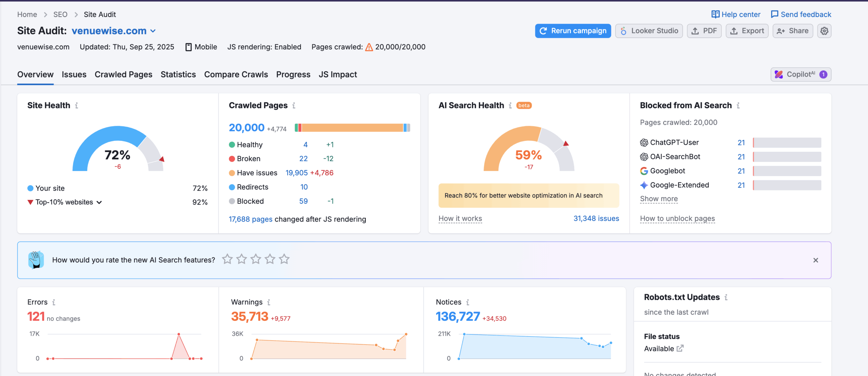Image resolution: width=868 pixels, height=376 pixels.
Task: Click the Robots.txt Updates info icon
Action: click(726, 297)
